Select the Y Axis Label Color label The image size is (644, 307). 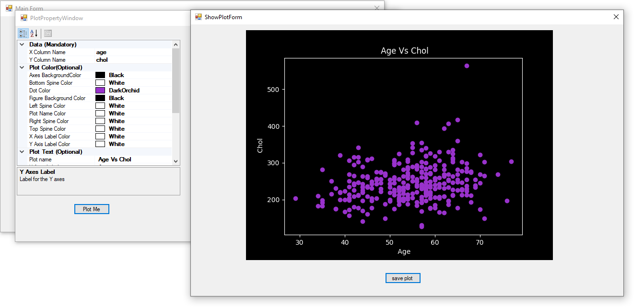coord(50,144)
